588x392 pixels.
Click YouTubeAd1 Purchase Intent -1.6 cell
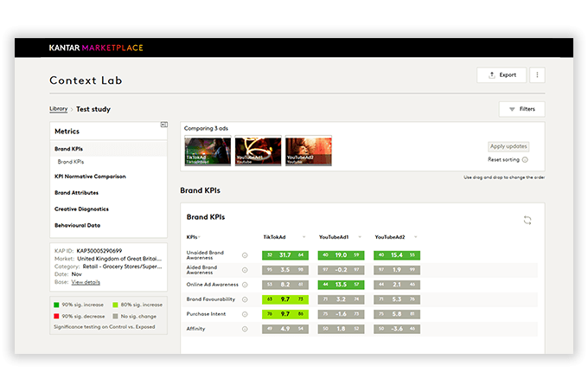(341, 314)
